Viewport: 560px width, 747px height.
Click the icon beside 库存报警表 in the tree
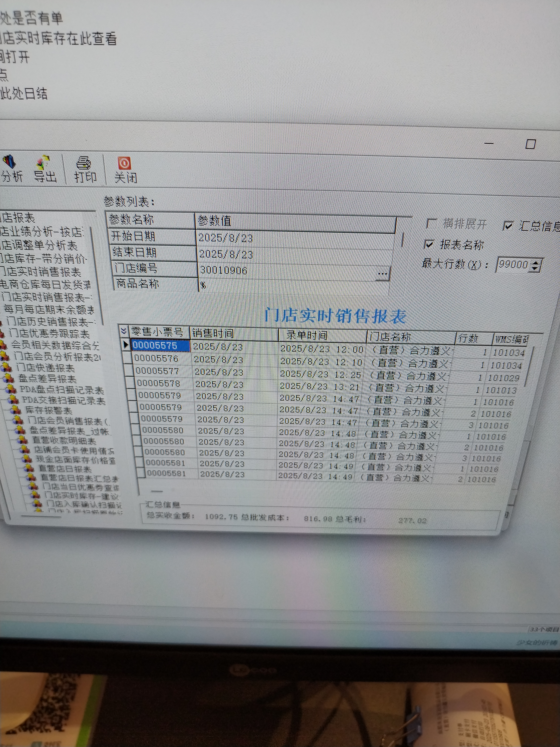coord(15,410)
